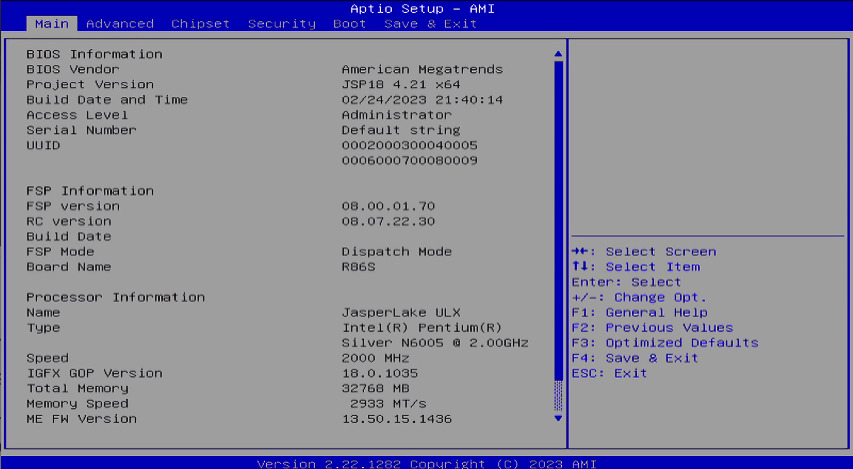Click value 08.07.22.30
The height and width of the screenshot is (469, 853).
pyautogui.click(x=388, y=221)
